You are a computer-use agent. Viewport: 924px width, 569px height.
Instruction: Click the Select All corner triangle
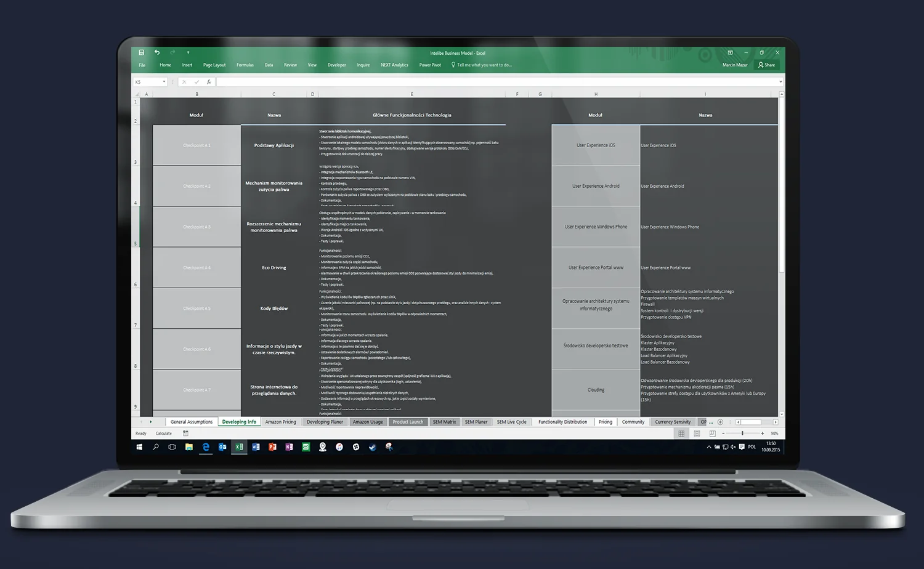click(137, 94)
